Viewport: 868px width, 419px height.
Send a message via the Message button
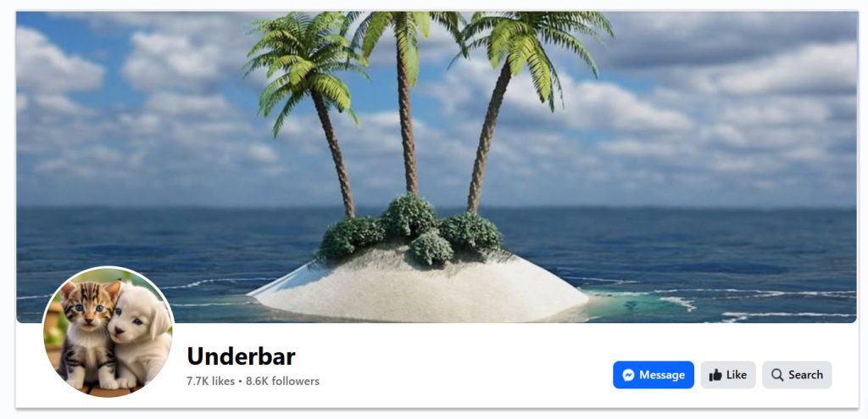[x=654, y=375]
